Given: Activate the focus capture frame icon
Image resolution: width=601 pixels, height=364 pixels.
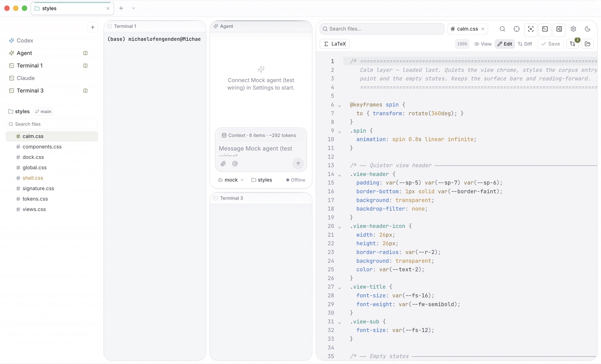Looking at the screenshot, I should [531, 29].
